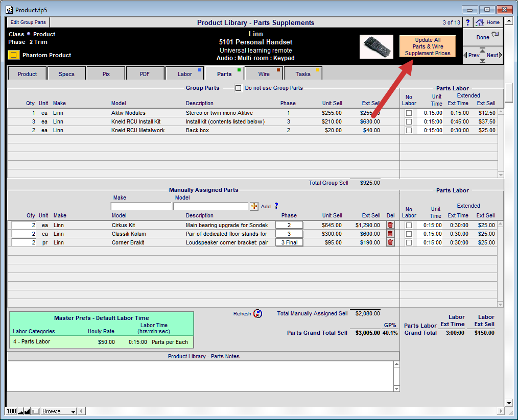Viewport: 518px width, 420px height.
Task: Toggle the Phantom Product yellow checkbox
Action: point(14,55)
